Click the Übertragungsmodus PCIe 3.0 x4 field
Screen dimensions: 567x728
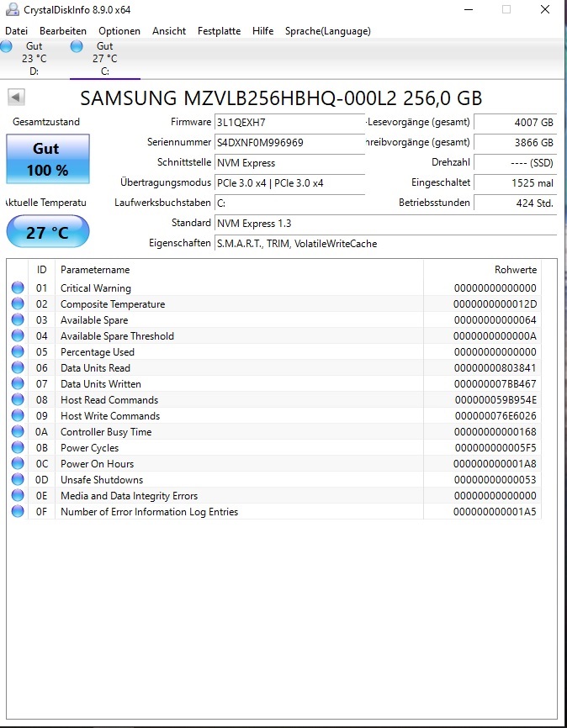[290, 183]
